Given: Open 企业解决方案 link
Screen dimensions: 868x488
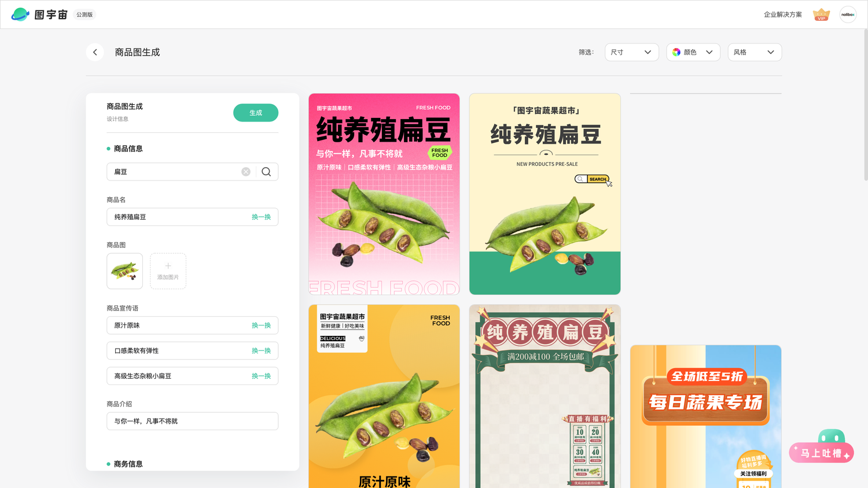Looking at the screenshot, I should coord(782,14).
